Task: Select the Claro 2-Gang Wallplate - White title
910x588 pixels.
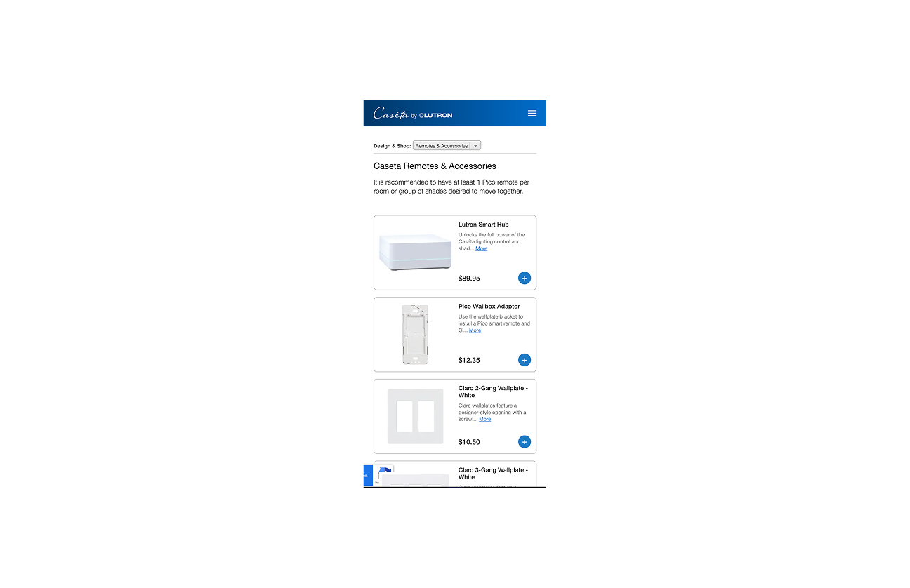Action: click(493, 392)
